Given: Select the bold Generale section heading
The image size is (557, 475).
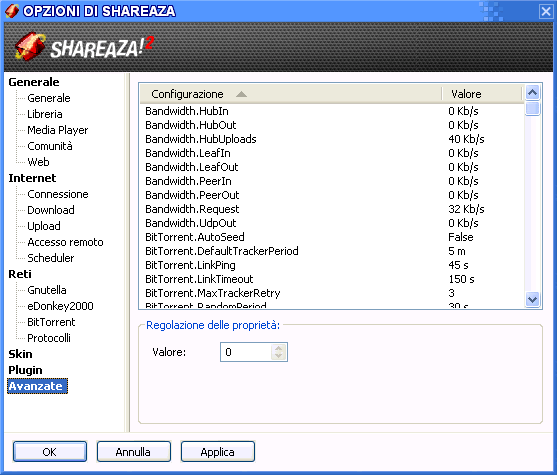Looking at the screenshot, I should pos(34,82).
